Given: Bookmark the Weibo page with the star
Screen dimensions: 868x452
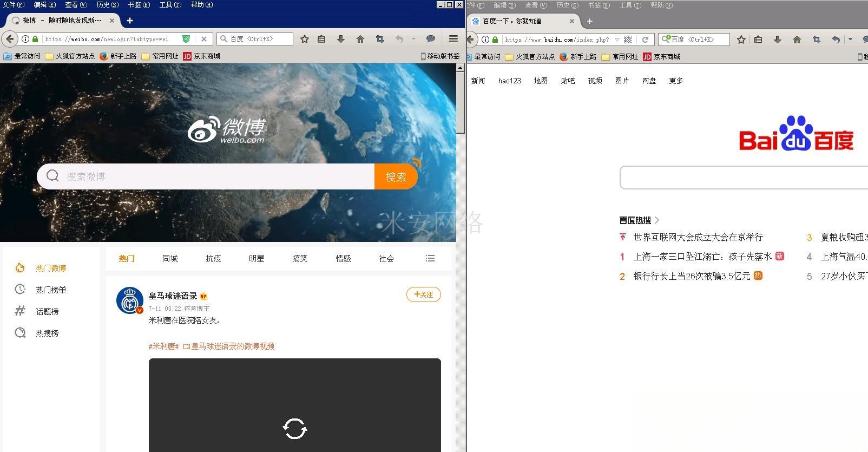Looking at the screenshot, I should click(305, 39).
